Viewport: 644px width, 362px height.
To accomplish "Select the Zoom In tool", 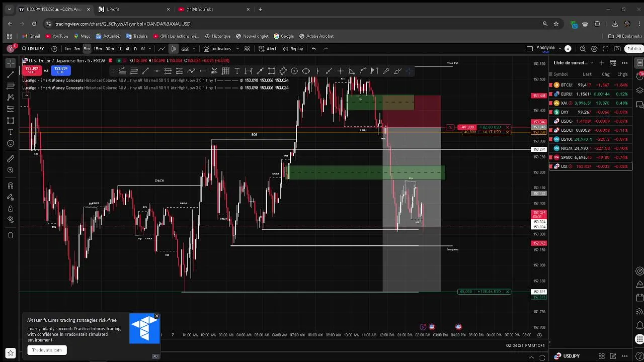I will (11, 170).
